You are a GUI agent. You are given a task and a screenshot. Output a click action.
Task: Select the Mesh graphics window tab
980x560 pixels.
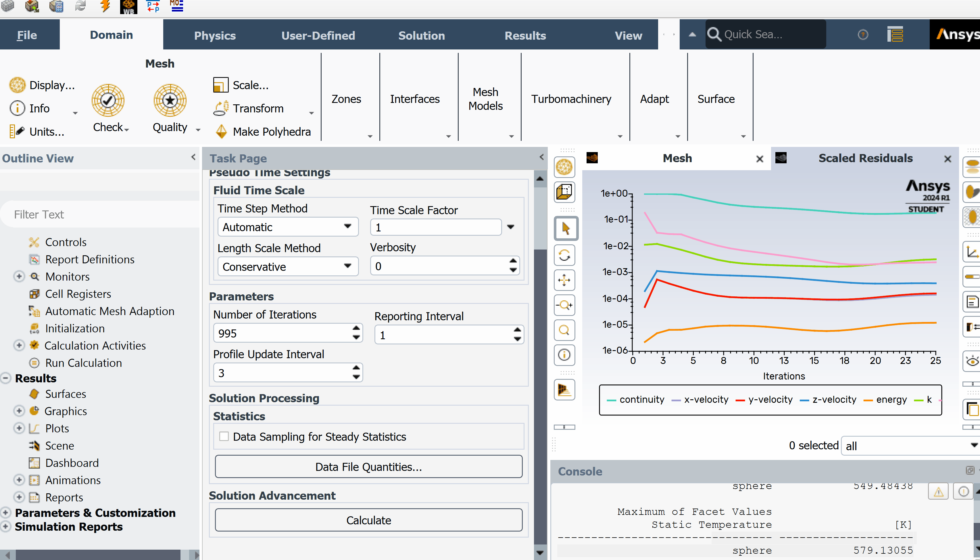tap(677, 158)
